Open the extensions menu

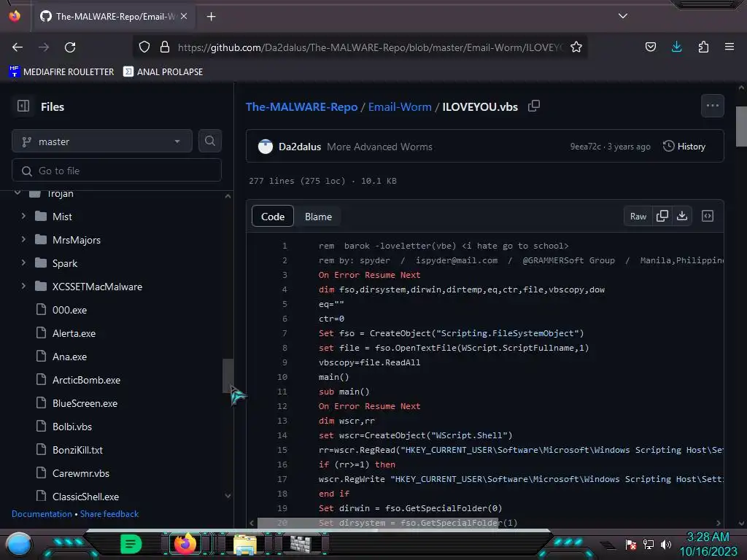coord(703,47)
